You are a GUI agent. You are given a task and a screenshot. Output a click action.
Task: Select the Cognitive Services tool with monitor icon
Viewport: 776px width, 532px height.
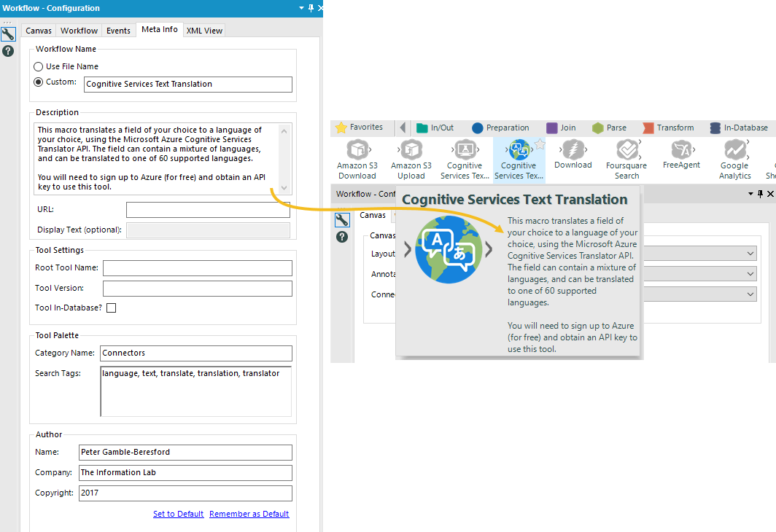pyautogui.click(x=465, y=160)
